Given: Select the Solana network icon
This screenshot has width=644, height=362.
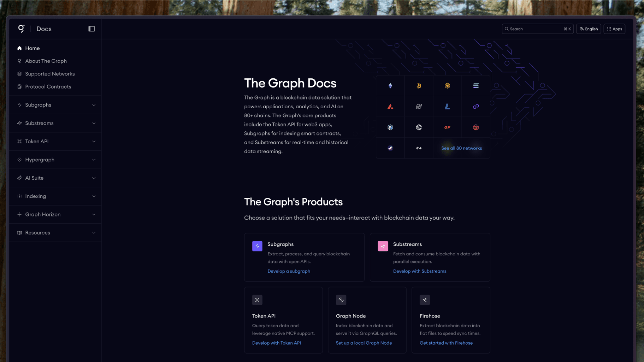Looking at the screenshot, I should coord(476,85).
